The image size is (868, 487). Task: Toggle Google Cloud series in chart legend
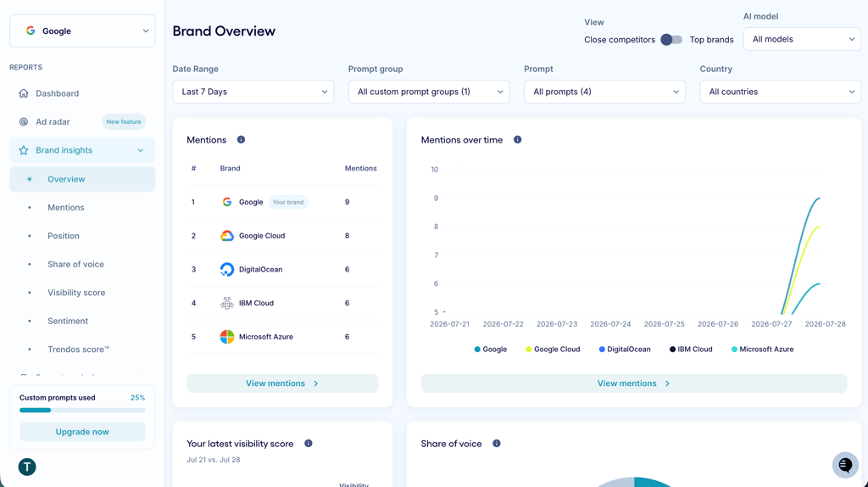[553, 349]
